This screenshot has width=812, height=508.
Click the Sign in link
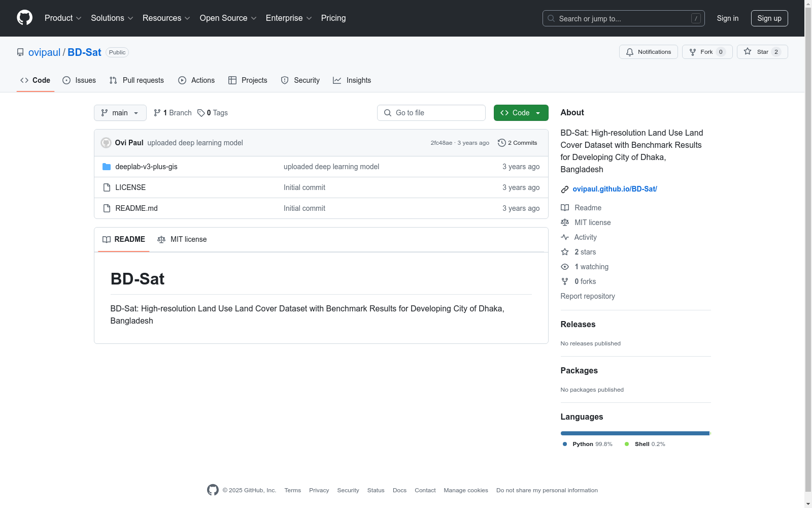click(x=728, y=18)
